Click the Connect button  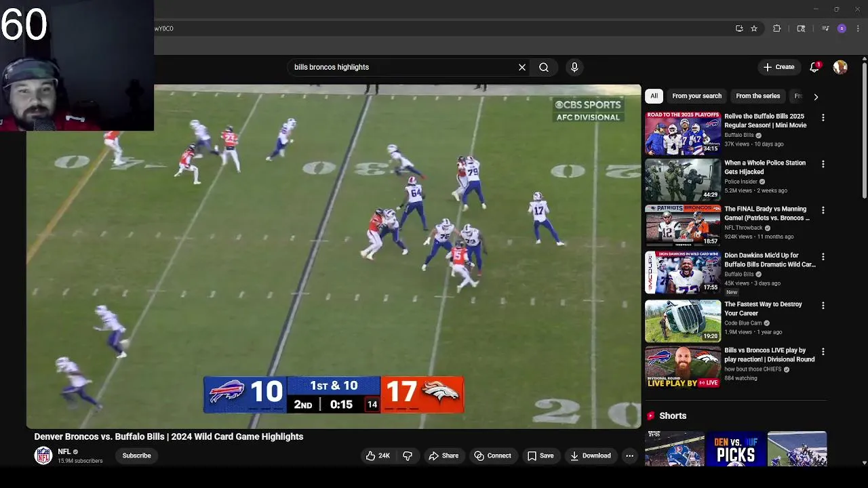[493, 455]
